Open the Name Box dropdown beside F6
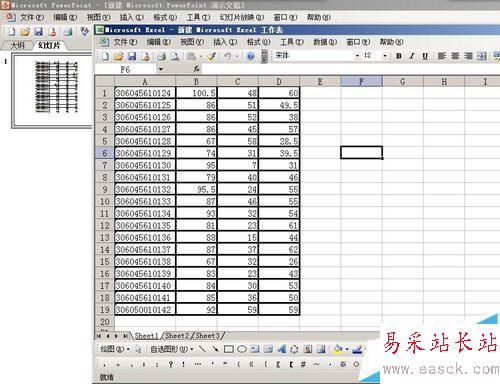500x384 pixels. [161, 69]
